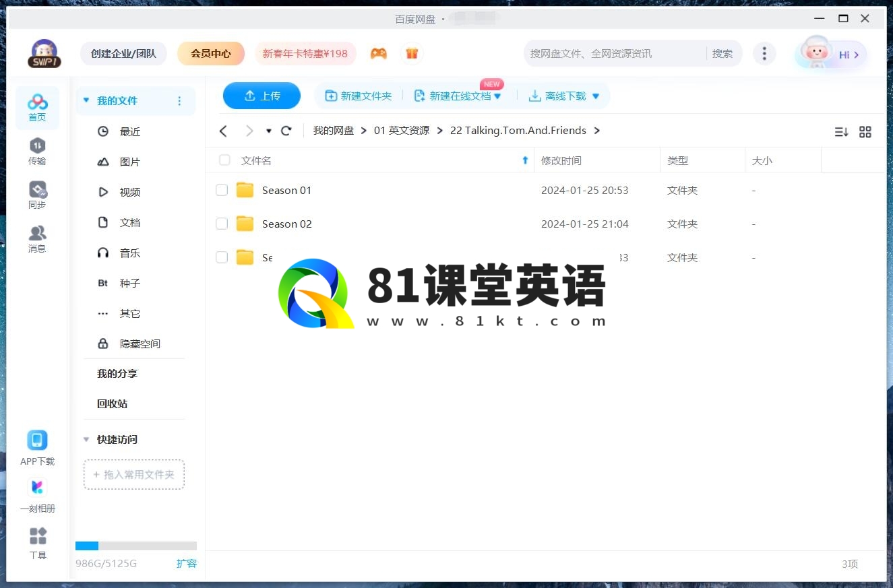
Task: Open the sort order icon
Action: pyautogui.click(x=841, y=132)
